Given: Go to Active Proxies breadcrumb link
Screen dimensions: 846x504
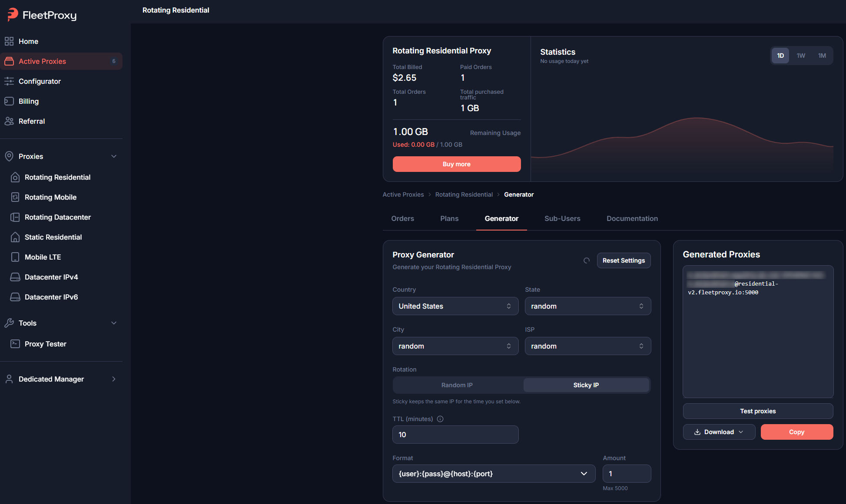Looking at the screenshot, I should click(403, 194).
